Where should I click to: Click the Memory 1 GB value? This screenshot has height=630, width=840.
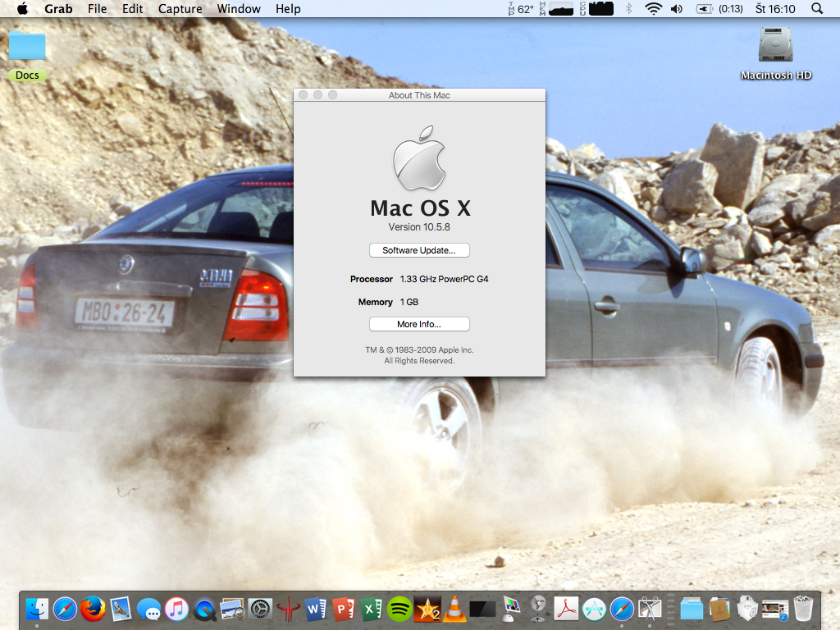pos(409,302)
